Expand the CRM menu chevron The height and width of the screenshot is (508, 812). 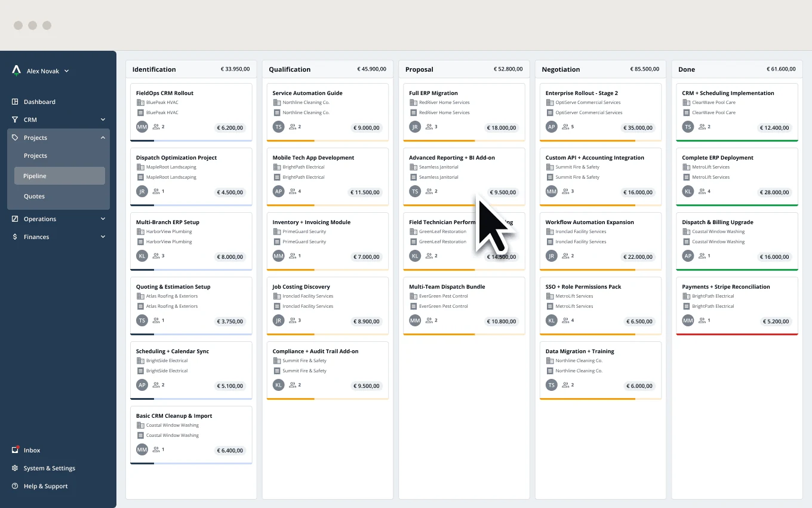coord(103,120)
